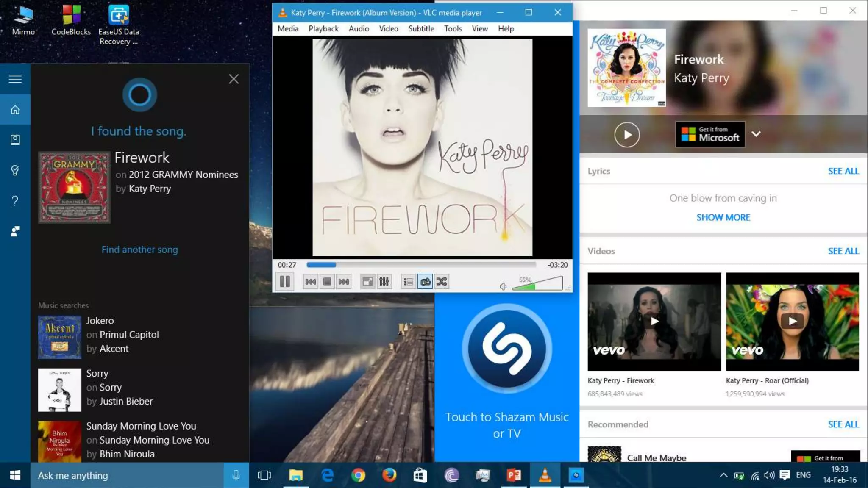Expand Cortana hamburger menu

15,79
